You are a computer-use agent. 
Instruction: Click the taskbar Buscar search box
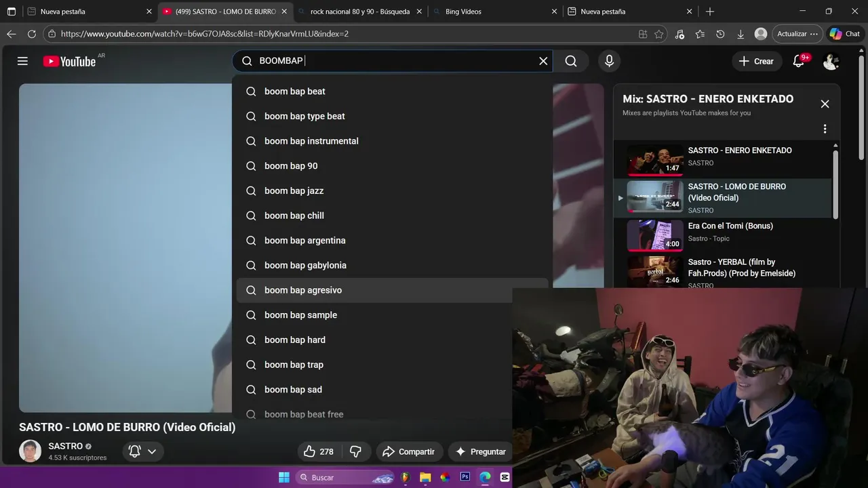(x=346, y=477)
